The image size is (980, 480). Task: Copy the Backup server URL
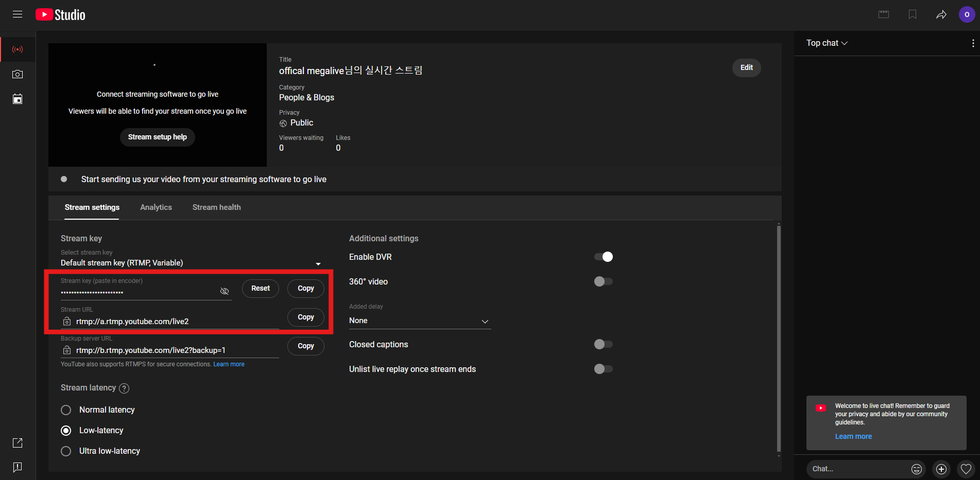click(x=306, y=346)
